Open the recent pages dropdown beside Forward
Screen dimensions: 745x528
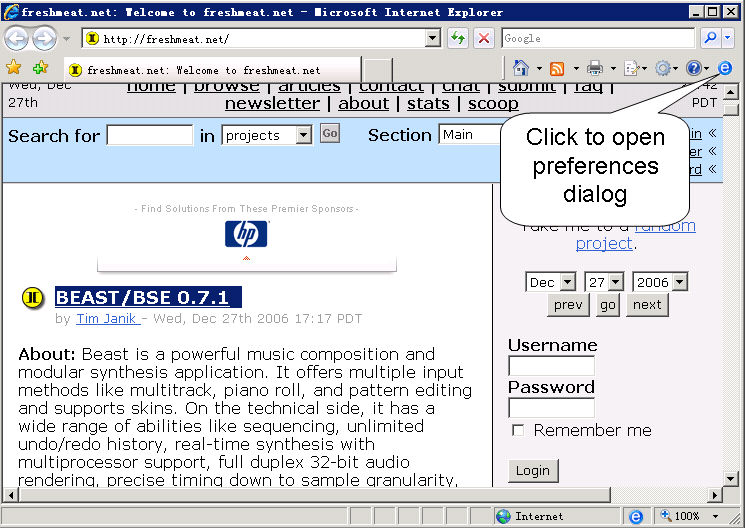[67, 39]
